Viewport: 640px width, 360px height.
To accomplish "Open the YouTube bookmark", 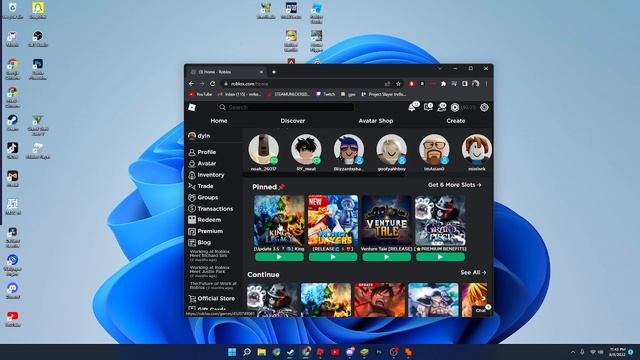I will click(200, 94).
